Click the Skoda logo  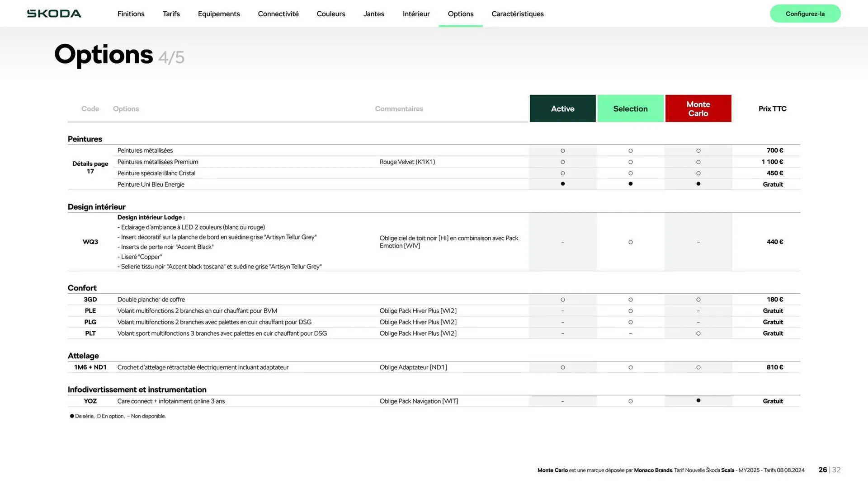click(54, 14)
